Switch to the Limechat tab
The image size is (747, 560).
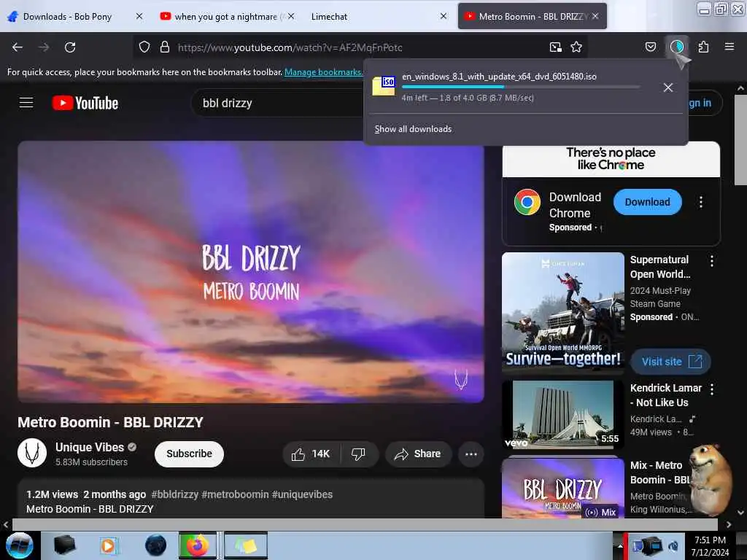[x=329, y=17]
